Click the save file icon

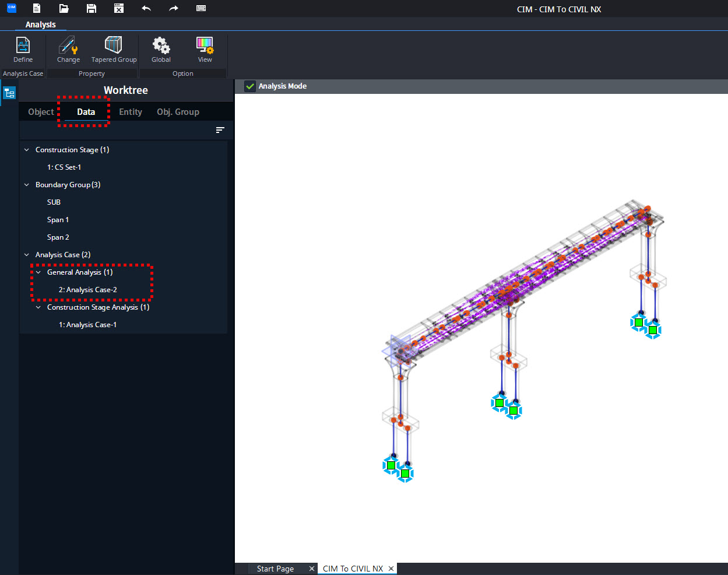coord(91,8)
